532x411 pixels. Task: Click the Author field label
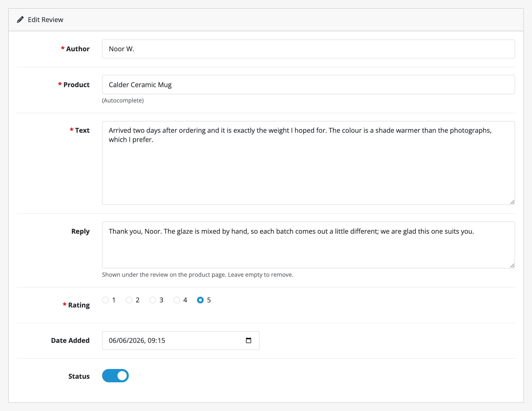tap(78, 49)
